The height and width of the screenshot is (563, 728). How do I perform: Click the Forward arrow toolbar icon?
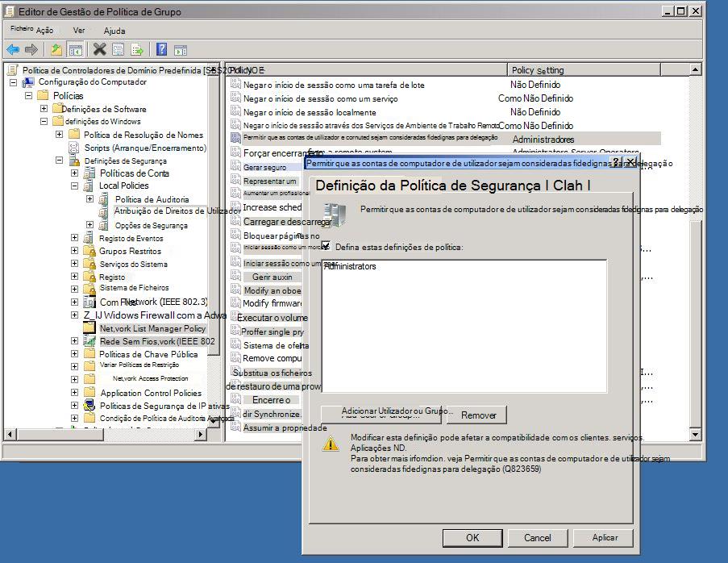pyautogui.click(x=31, y=49)
